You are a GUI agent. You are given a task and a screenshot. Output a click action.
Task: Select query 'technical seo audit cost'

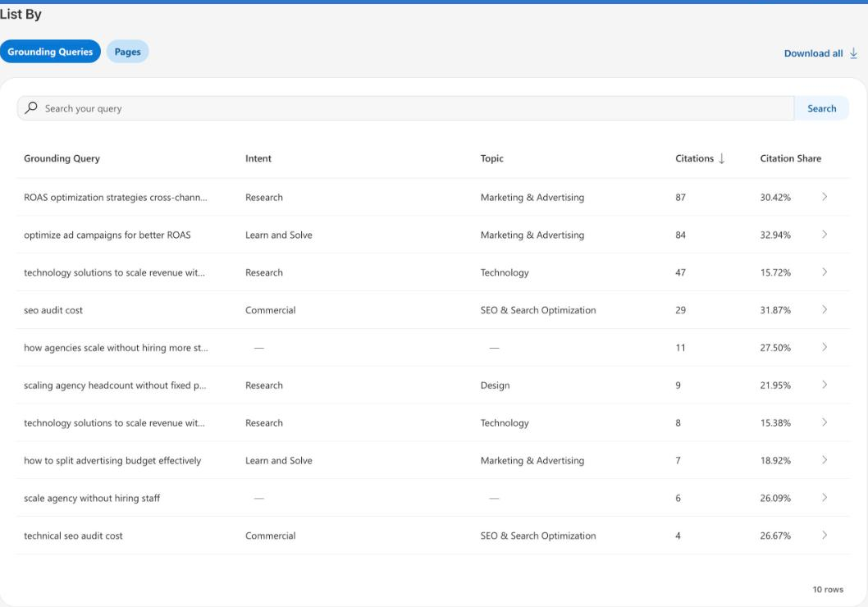(73, 536)
